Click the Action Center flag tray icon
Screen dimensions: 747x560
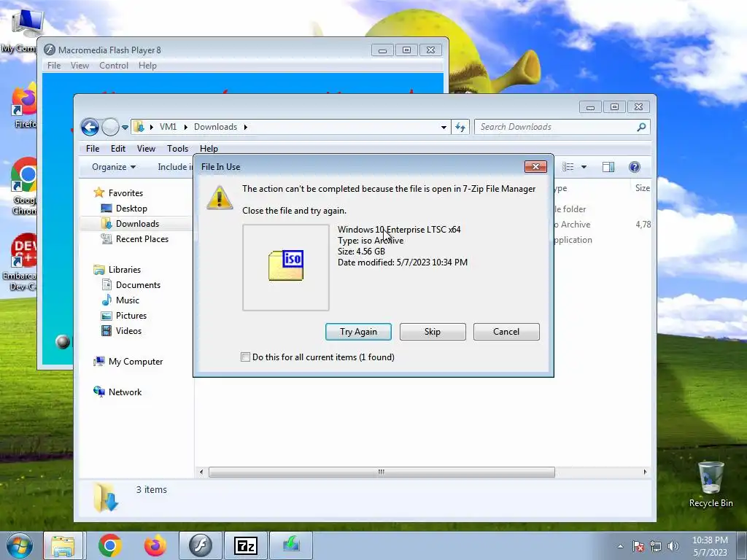(638, 546)
